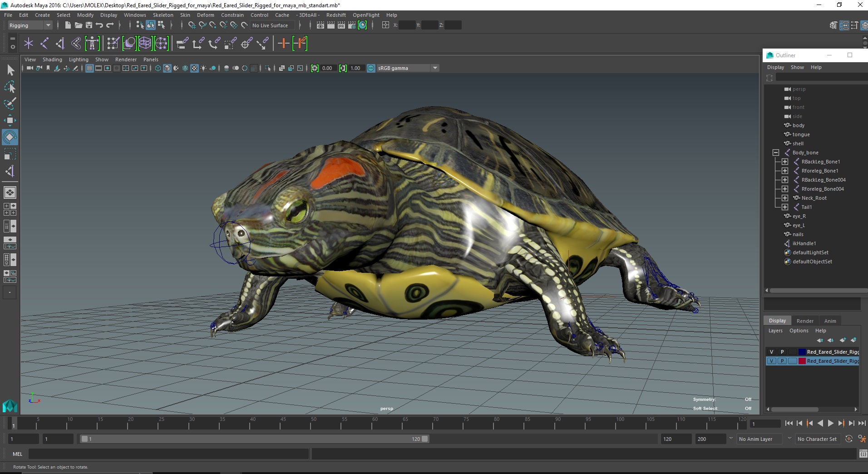Expand the RBackLeg_Bone1 node
The image size is (868, 474).
click(x=785, y=162)
